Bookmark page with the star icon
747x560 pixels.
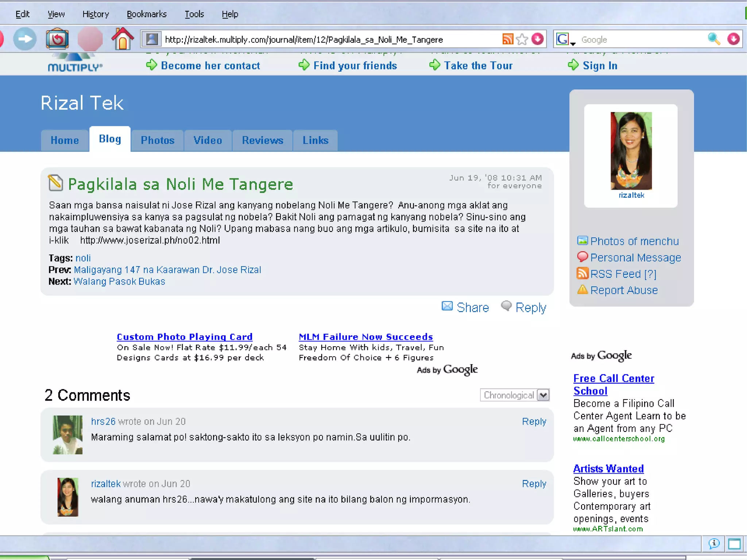[522, 39]
